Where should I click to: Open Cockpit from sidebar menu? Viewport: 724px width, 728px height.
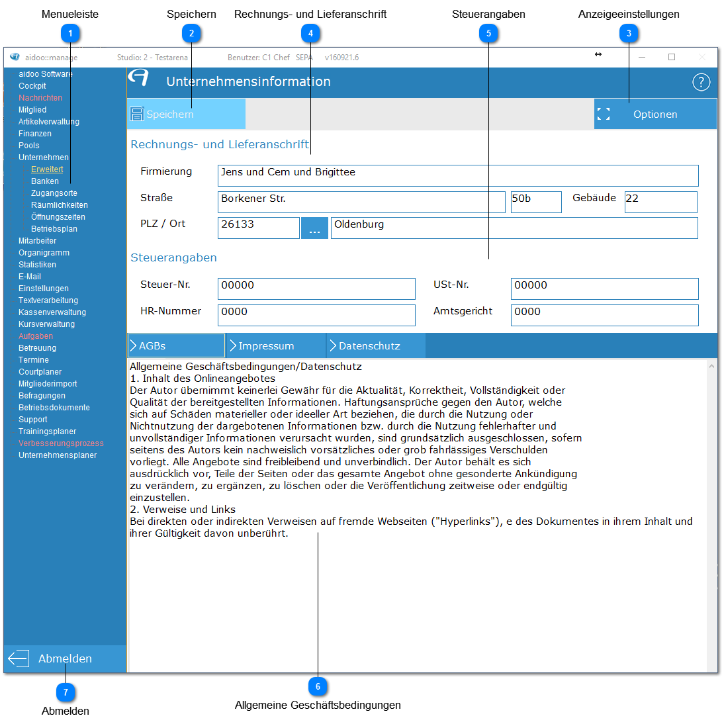coord(32,86)
